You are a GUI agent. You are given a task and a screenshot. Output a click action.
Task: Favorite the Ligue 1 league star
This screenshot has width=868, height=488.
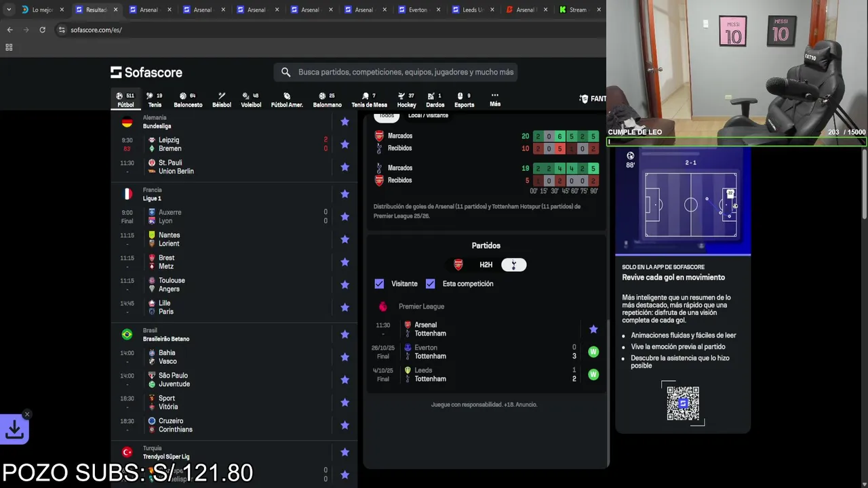[x=344, y=194]
